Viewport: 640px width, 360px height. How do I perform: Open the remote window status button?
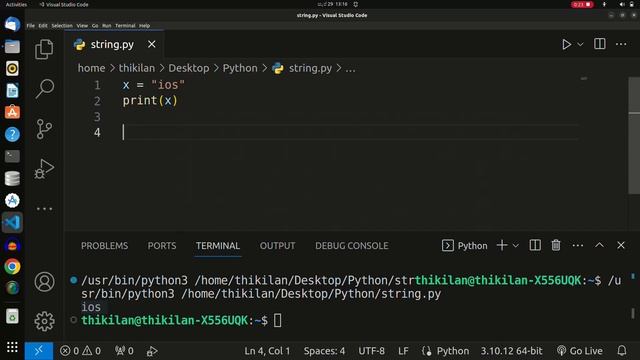click(39, 351)
